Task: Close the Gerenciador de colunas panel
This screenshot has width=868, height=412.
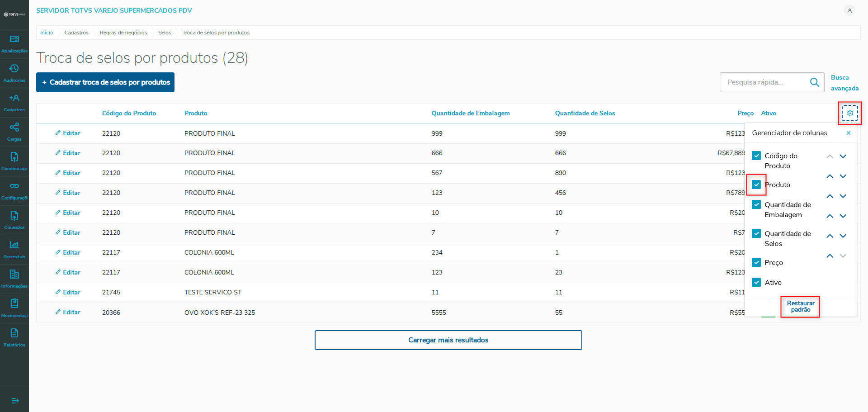Action: click(849, 133)
